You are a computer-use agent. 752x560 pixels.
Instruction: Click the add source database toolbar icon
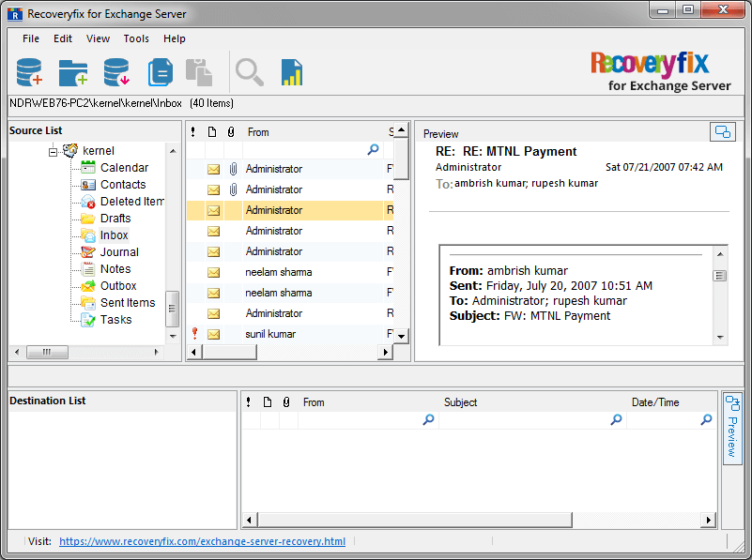point(29,72)
